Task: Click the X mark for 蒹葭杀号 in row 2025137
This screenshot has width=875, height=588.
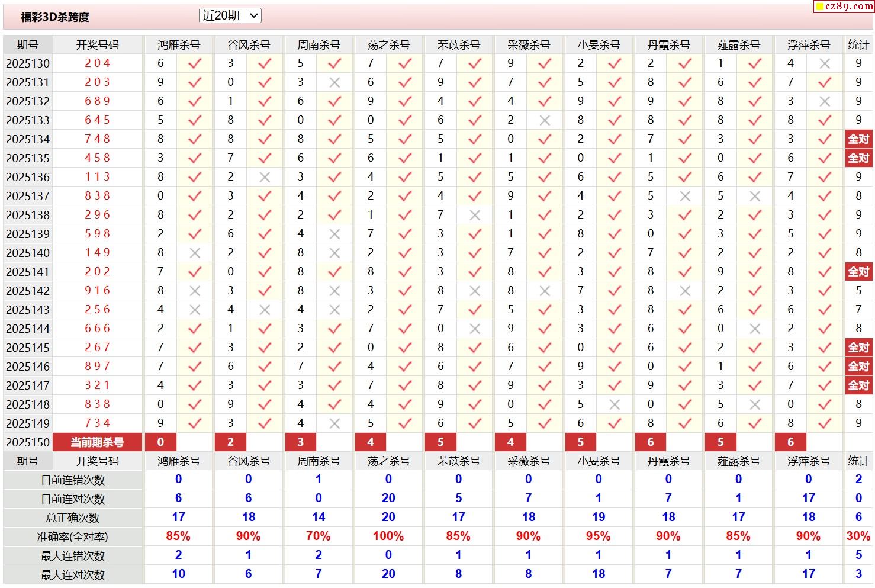Action: (755, 196)
